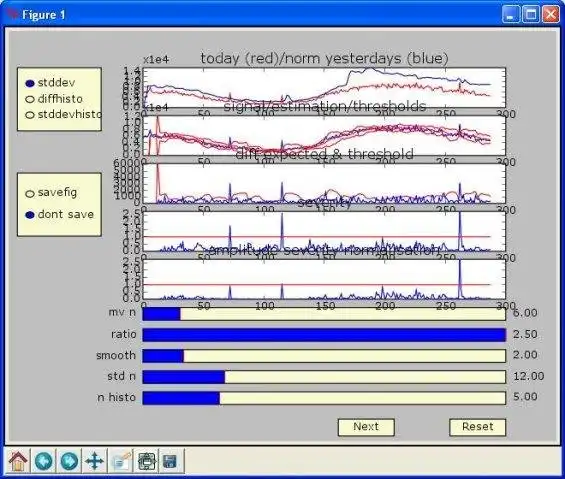565x479 pixels.
Task: Click on the std n slider
Action: click(x=324, y=377)
